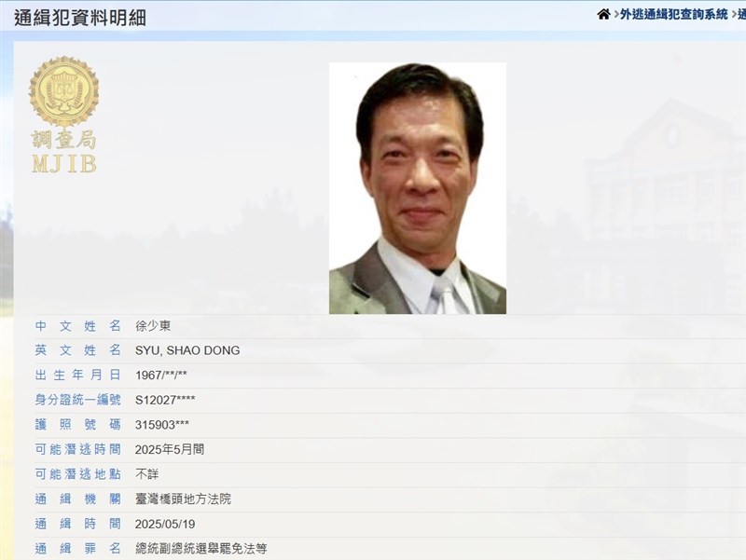Click the 可能潛逃地點 field label
746x560 pixels.
tap(78, 474)
